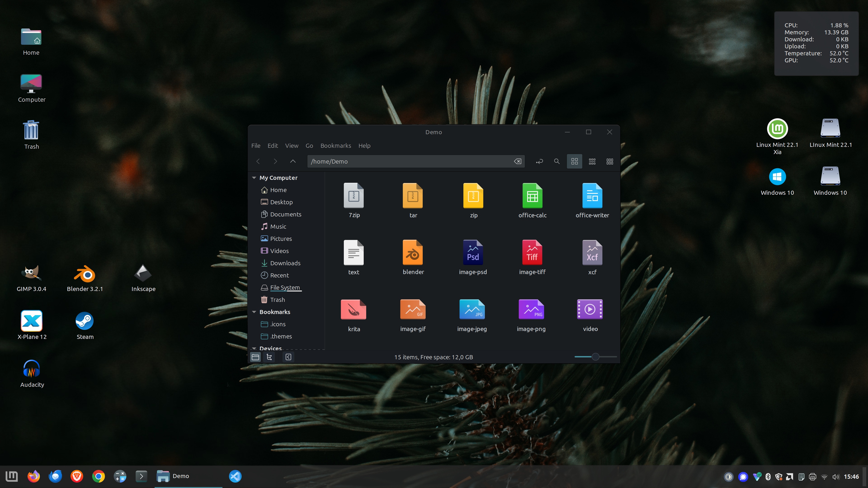Go forward to next folder

pos(275,161)
